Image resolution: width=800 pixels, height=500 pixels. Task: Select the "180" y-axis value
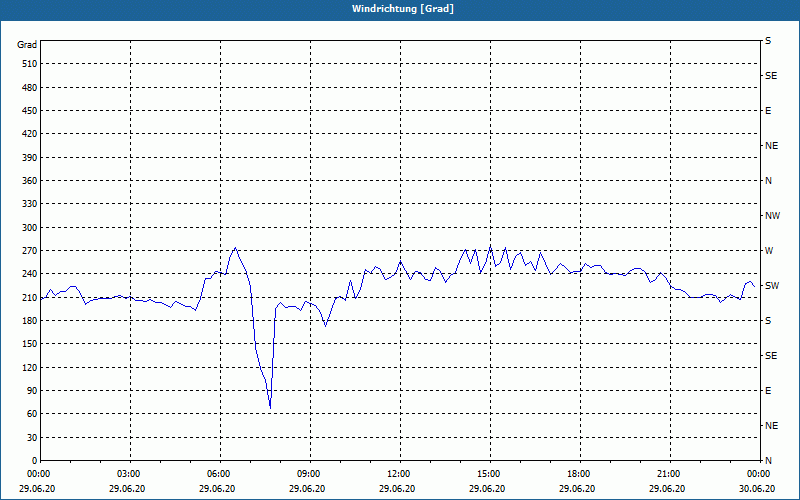30,321
